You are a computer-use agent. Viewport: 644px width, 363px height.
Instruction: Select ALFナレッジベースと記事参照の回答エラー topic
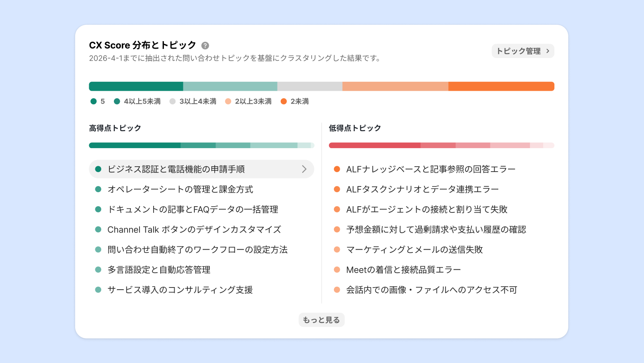coord(431,169)
